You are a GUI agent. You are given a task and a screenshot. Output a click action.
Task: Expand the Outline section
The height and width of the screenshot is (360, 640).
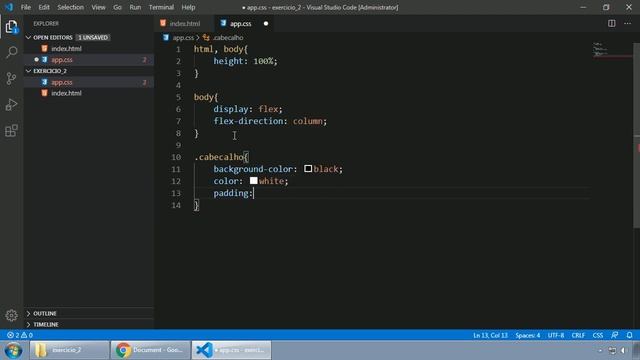click(x=29, y=313)
